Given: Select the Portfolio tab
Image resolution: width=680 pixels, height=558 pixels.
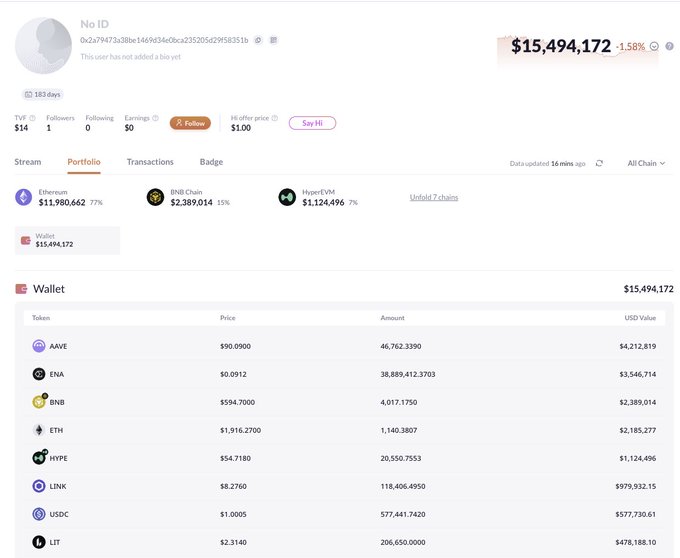Looking at the screenshot, I should click(x=84, y=162).
